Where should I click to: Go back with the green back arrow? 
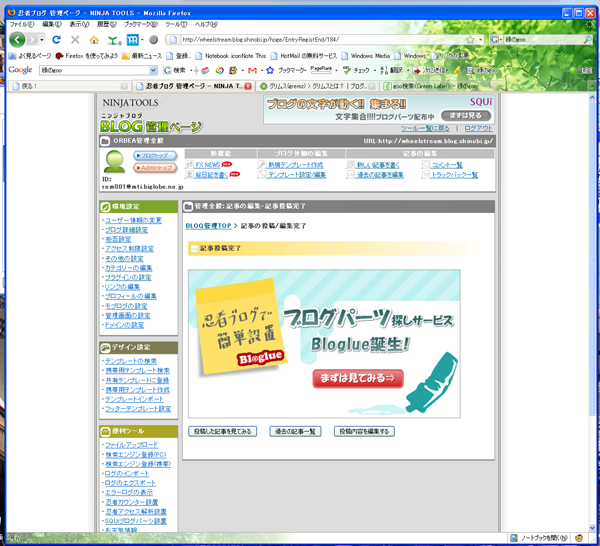(x=17, y=39)
